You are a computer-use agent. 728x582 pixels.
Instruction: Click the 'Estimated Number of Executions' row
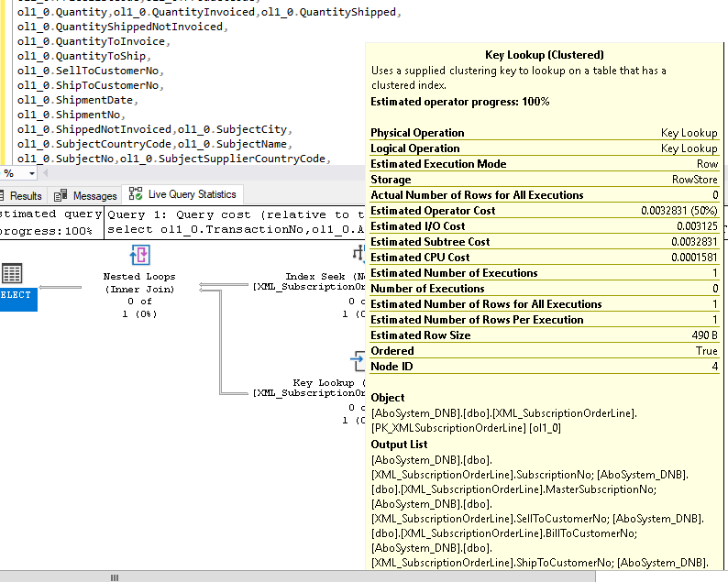[x=544, y=273]
